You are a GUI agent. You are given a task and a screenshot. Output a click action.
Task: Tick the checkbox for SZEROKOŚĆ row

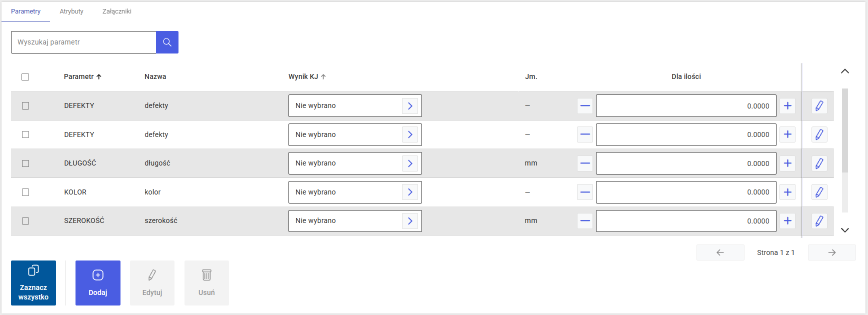25,221
